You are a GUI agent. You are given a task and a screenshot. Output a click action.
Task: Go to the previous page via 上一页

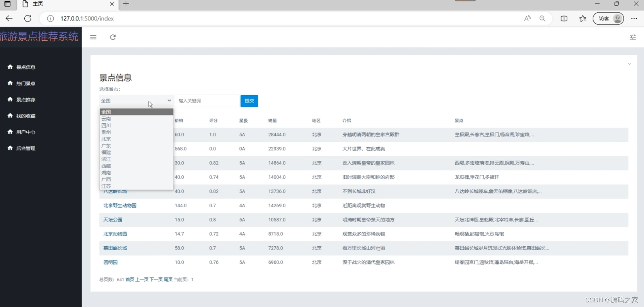(142, 280)
